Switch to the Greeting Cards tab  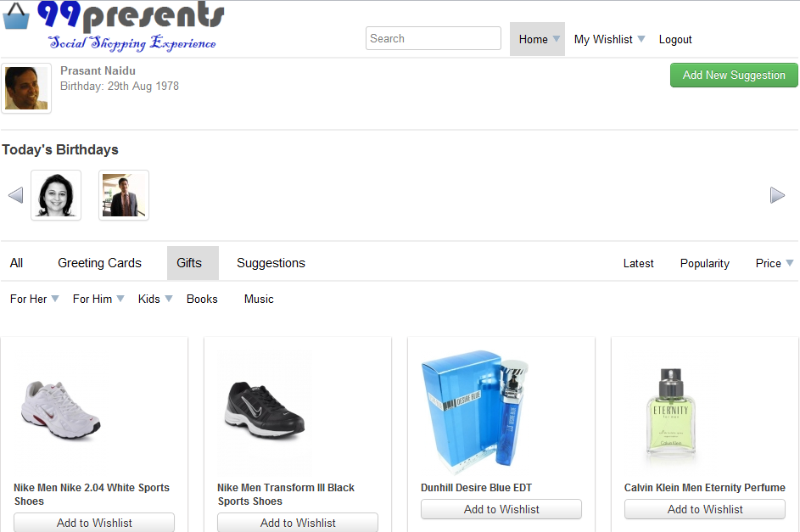point(99,263)
